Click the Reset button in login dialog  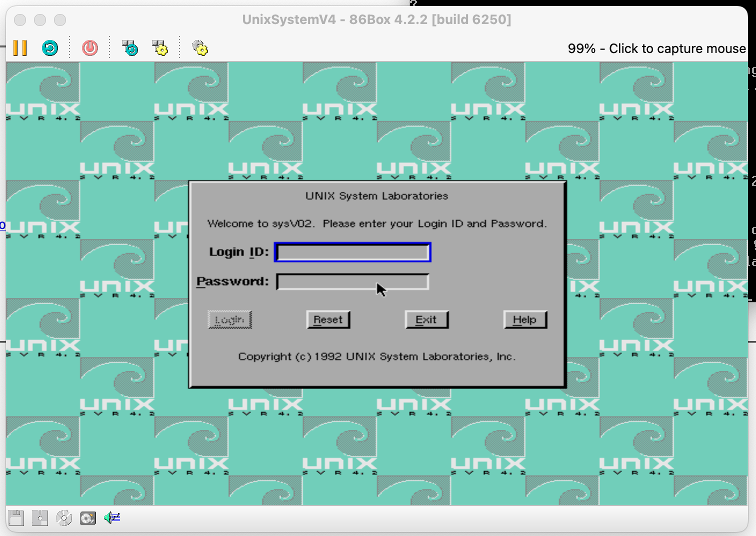pos(328,320)
